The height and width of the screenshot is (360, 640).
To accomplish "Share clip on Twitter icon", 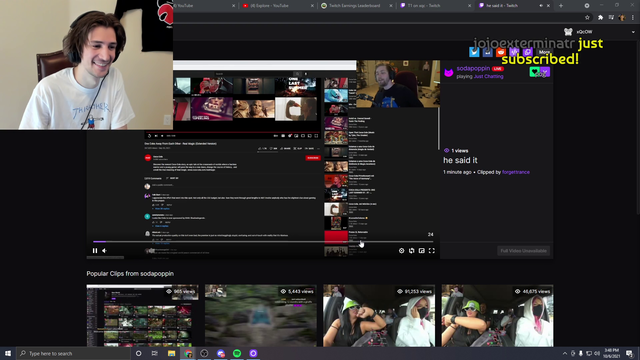I will (x=474, y=52).
